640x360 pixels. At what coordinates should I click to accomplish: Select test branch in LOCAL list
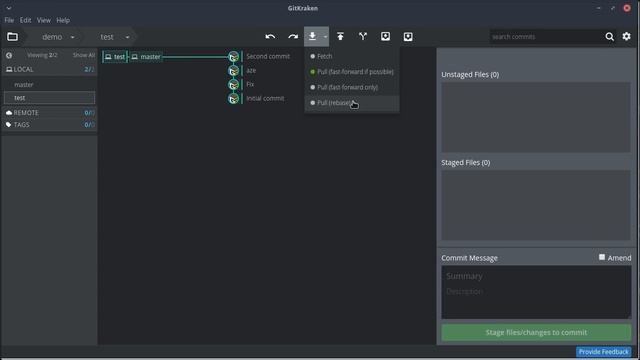[x=49, y=98]
